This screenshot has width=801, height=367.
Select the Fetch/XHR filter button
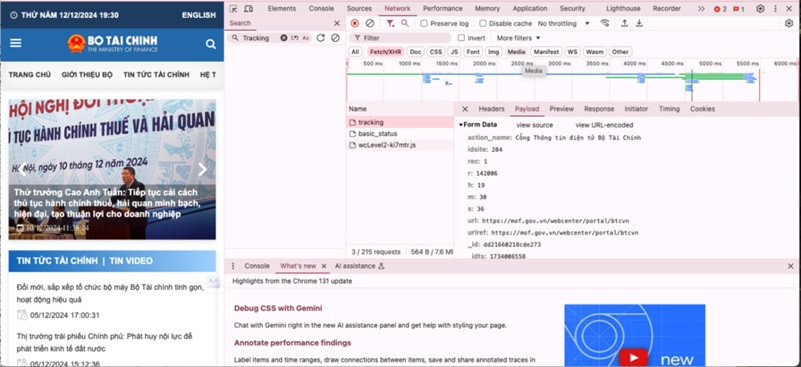[x=386, y=52]
